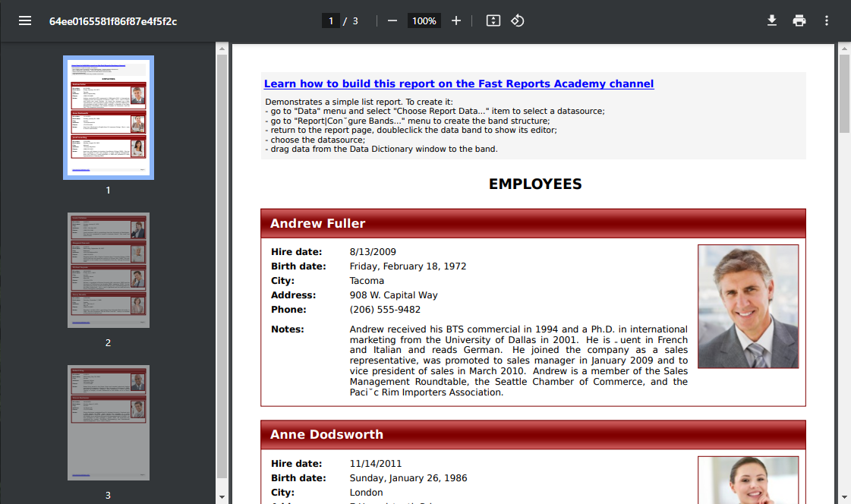The image size is (851, 504).
Task: Select the page 1 thumbnail
Action: pyautogui.click(x=108, y=118)
